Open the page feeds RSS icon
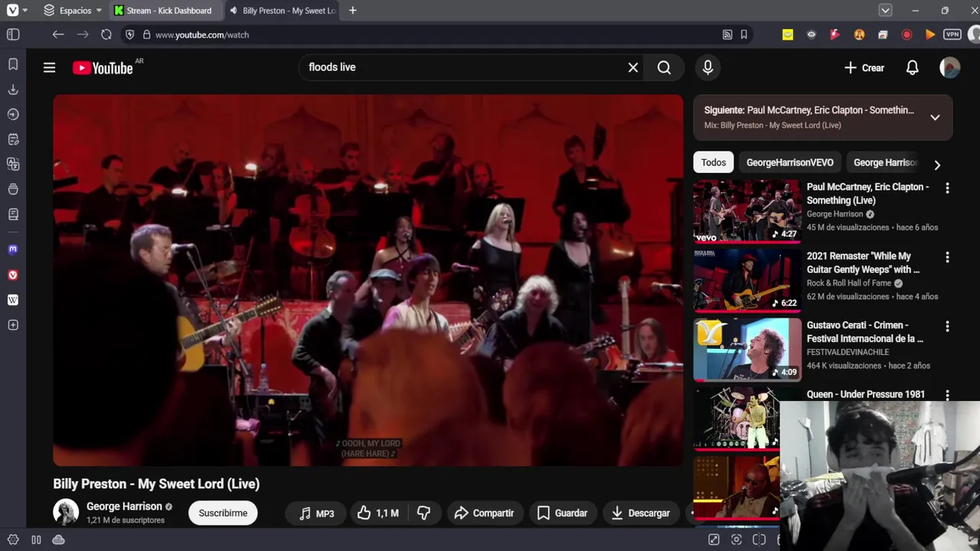Viewport: 980px width, 551px height. (727, 34)
